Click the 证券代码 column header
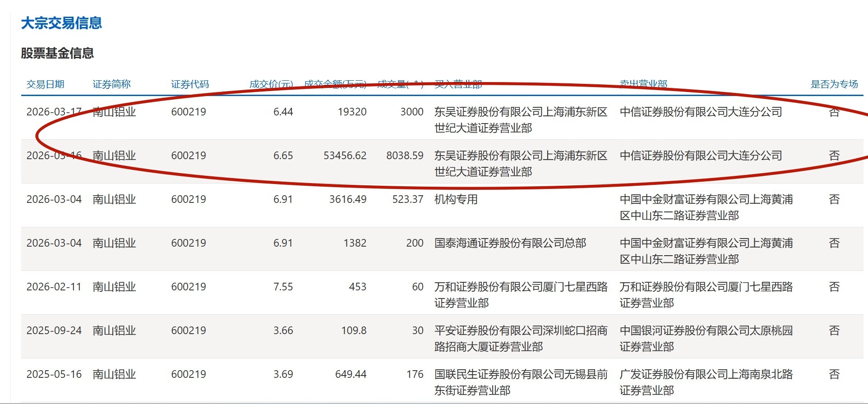 [190, 84]
